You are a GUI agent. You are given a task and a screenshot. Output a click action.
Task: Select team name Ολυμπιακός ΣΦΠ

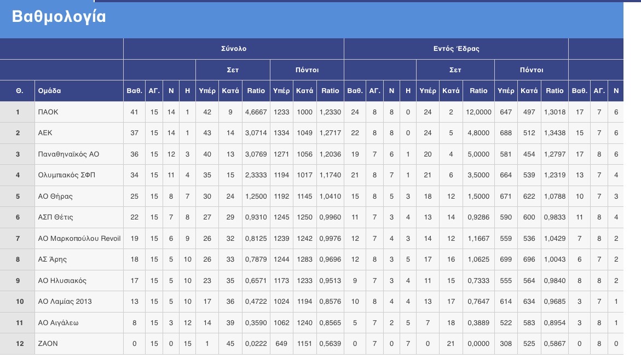click(67, 175)
